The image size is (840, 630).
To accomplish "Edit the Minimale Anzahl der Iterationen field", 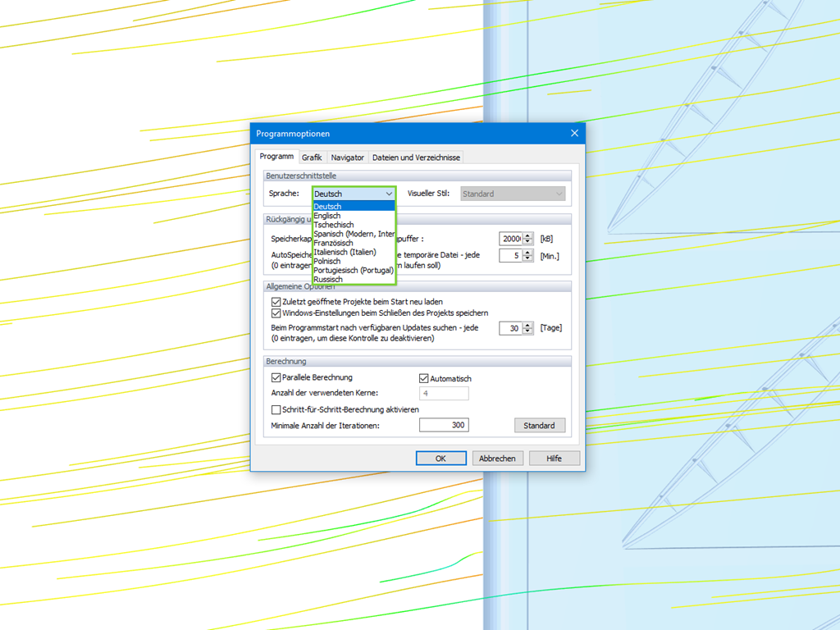I will tap(444, 425).
